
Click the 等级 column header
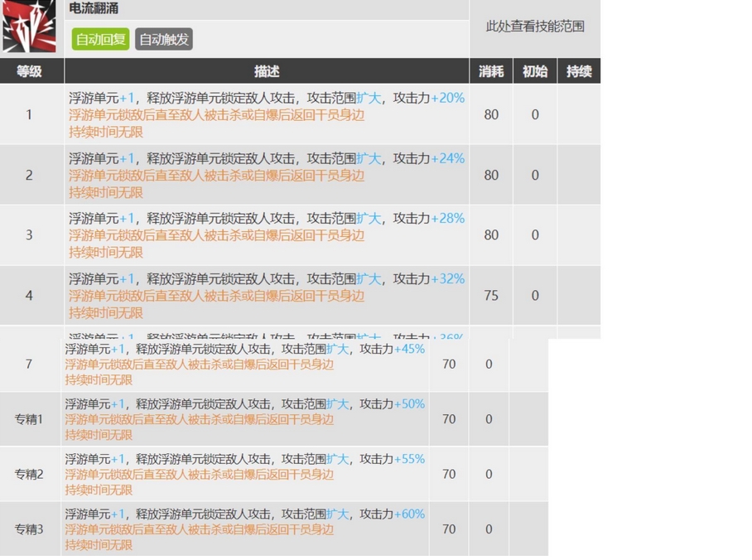point(29,71)
